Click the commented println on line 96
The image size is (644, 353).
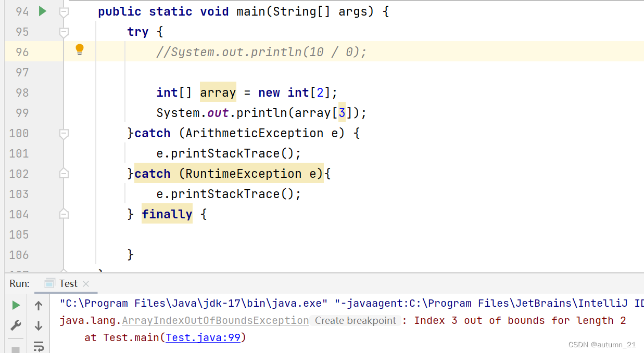(262, 52)
